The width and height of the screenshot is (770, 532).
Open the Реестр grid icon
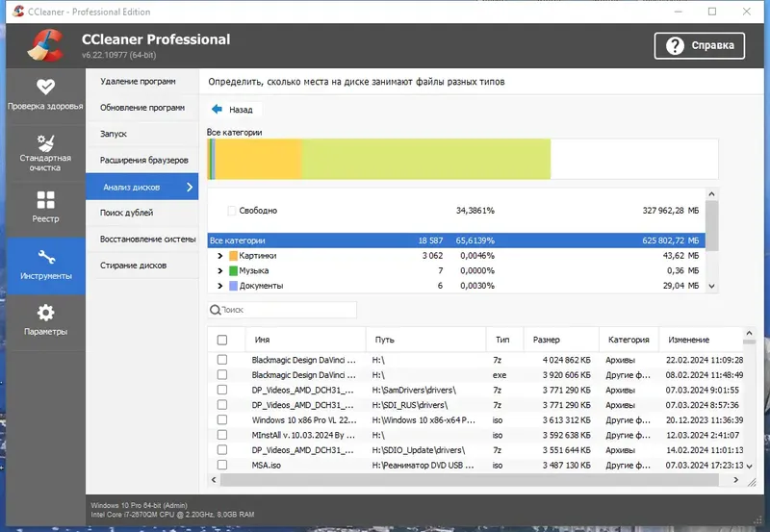45,200
